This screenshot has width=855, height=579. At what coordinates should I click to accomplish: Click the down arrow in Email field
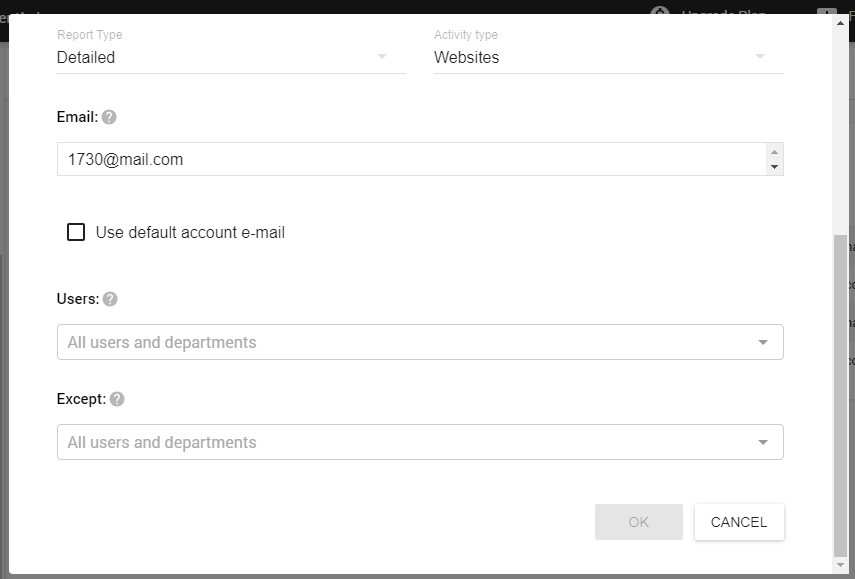pyautogui.click(x=773, y=167)
